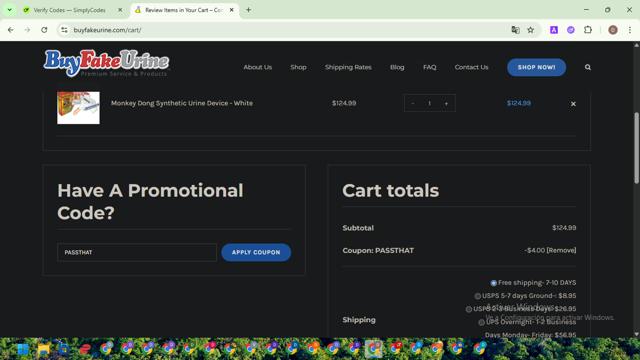
Task: Remove Monkey Dong item from cart
Action: [x=573, y=104]
